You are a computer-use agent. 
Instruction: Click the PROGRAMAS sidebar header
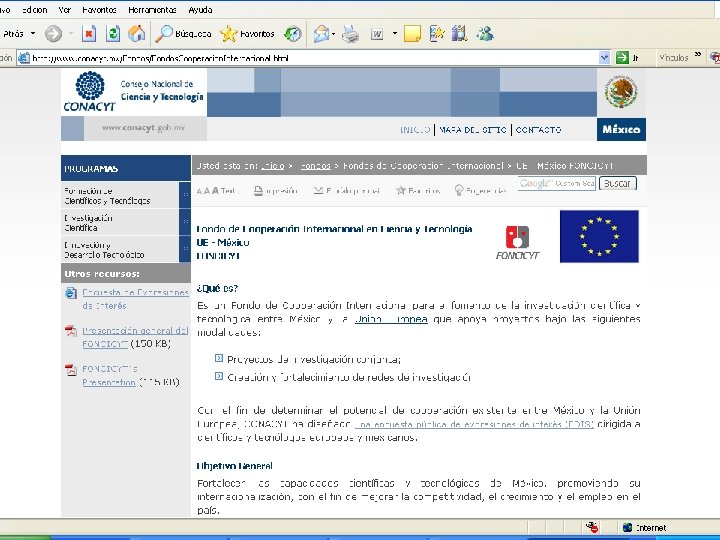tap(125, 169)
